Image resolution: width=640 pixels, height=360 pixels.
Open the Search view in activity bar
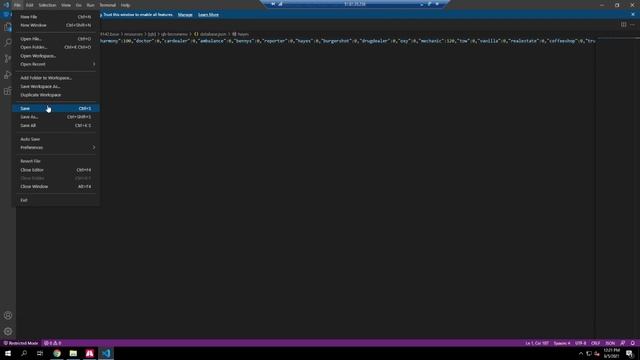8,42
